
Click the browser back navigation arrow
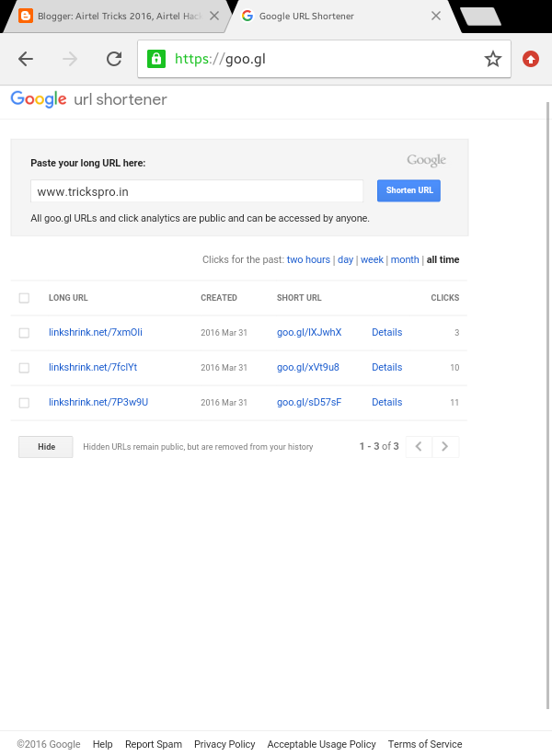pyautogui.click(x=26, y=58)
